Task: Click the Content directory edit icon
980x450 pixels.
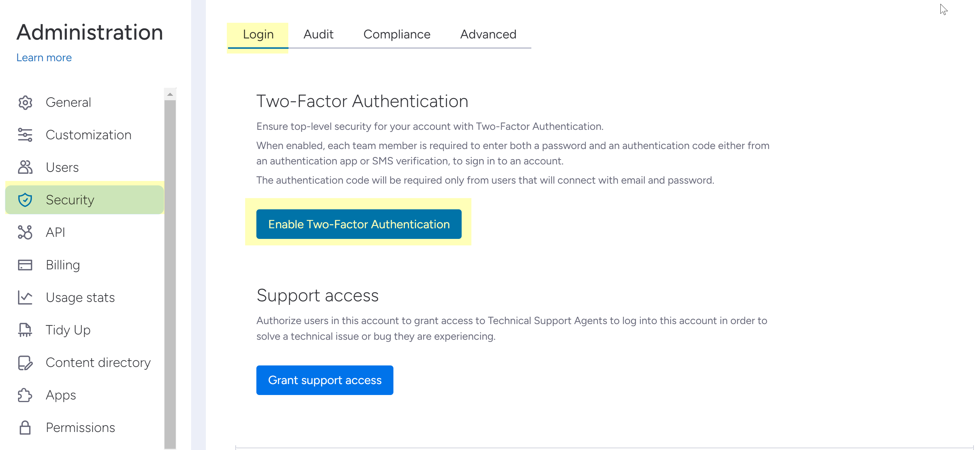Action: [x=25, y=363]
